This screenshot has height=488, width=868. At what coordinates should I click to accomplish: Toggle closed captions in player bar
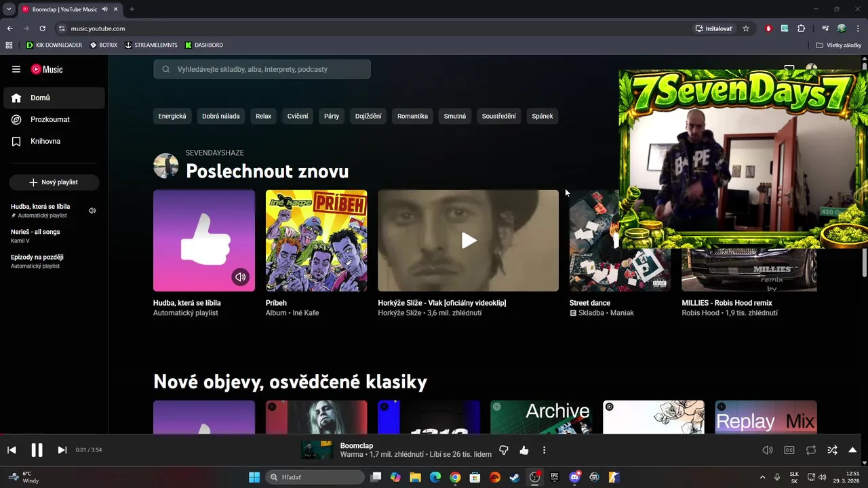tap(789, 450)
